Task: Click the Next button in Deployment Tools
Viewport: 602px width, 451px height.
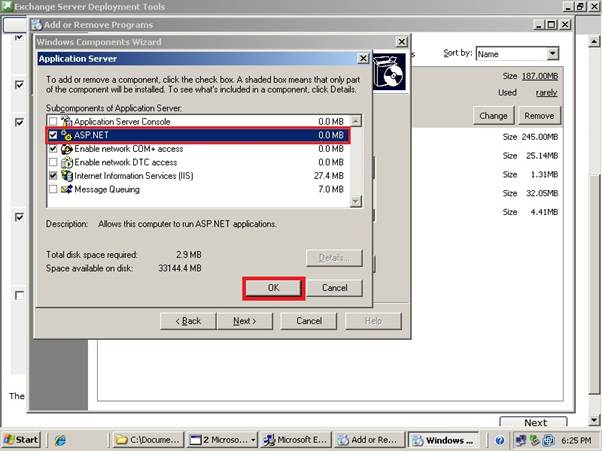Action: [535, 422]
